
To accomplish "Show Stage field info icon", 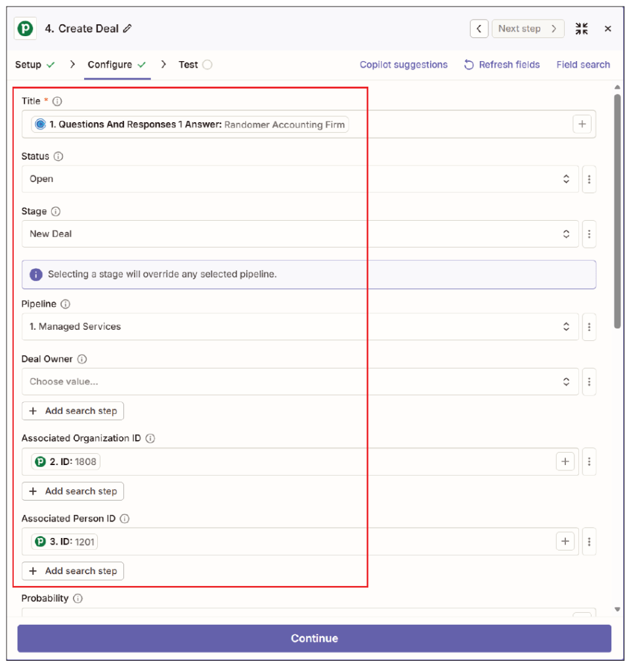I will pos(56,212).
